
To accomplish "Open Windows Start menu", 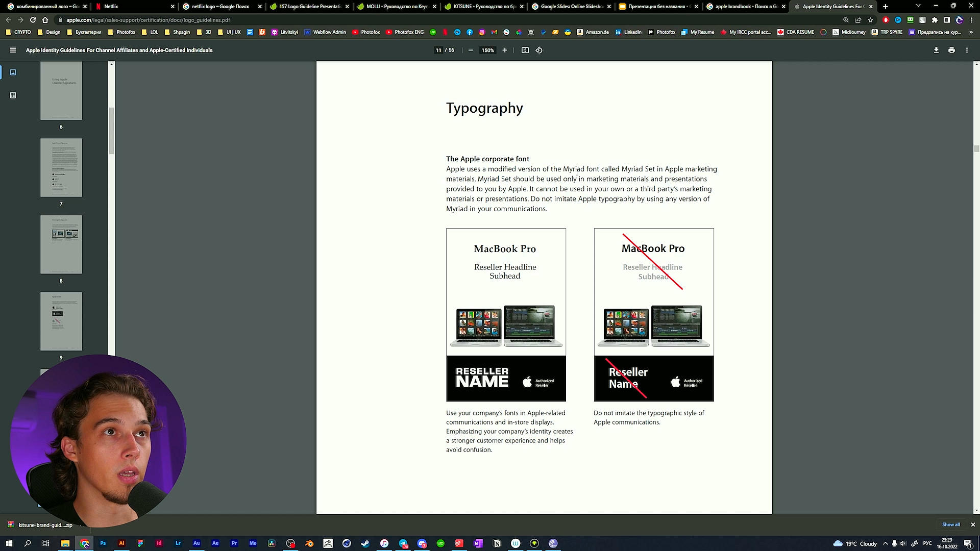I will pos(9,543).
